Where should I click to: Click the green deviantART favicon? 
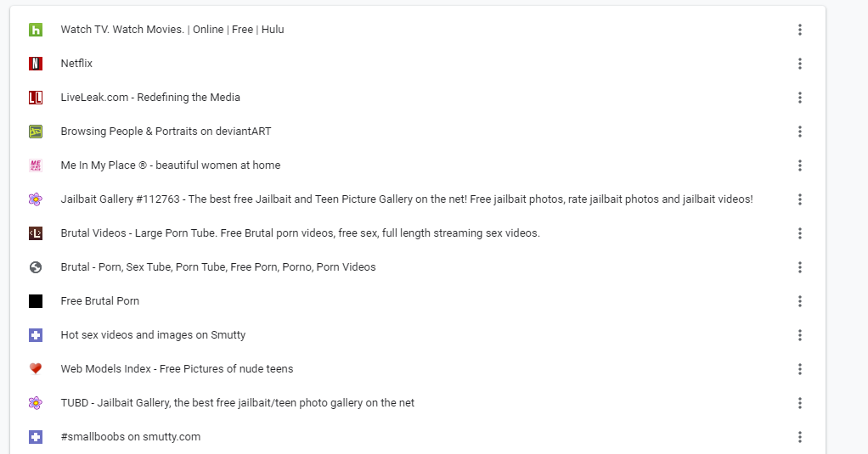36,132
